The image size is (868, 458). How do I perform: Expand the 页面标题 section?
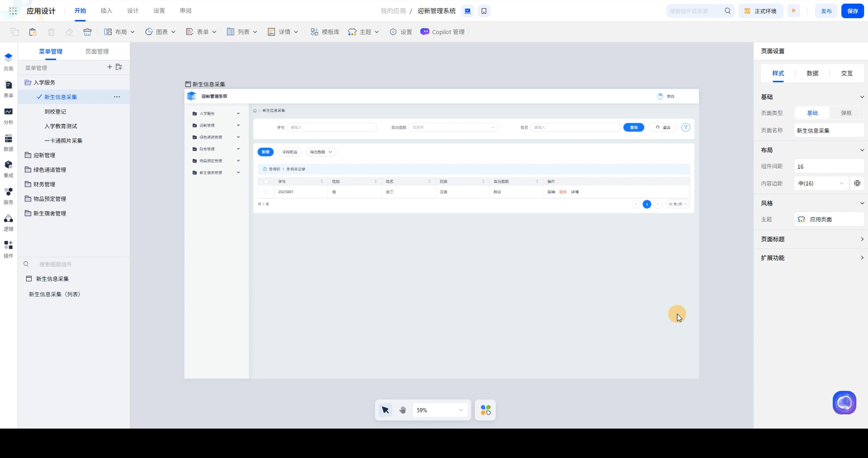tap(811, 239)
